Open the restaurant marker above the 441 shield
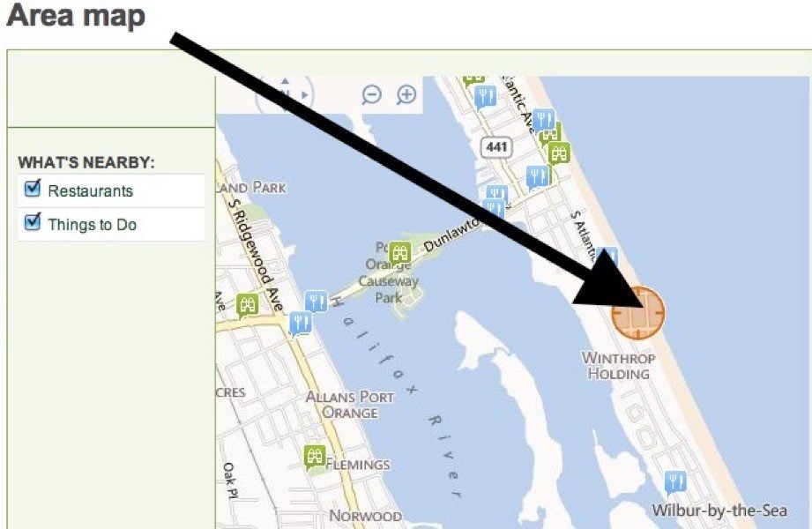This screenshot has height=529, width=812. click(485, 97)
